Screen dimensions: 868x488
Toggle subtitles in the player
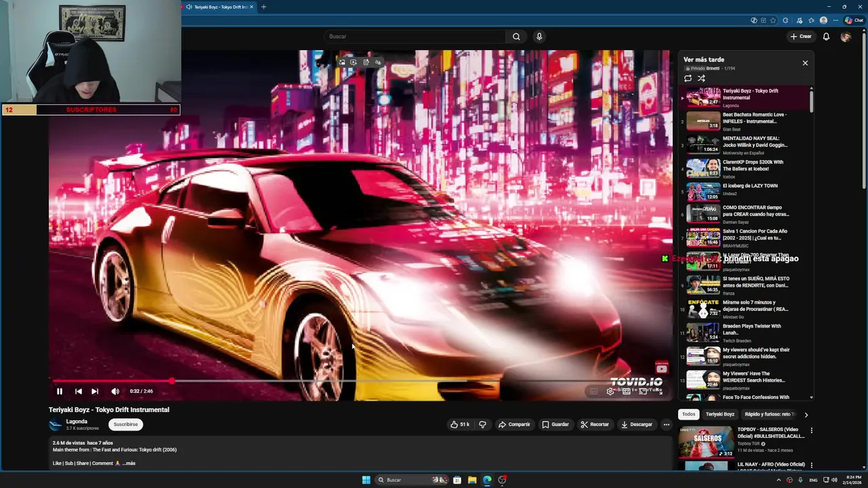point(594,391)
